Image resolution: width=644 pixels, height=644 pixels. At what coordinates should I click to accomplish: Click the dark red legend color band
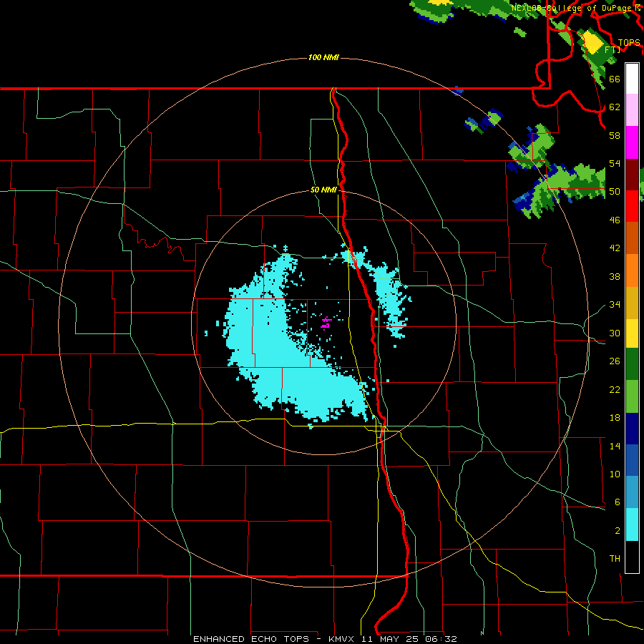(632, 175)
